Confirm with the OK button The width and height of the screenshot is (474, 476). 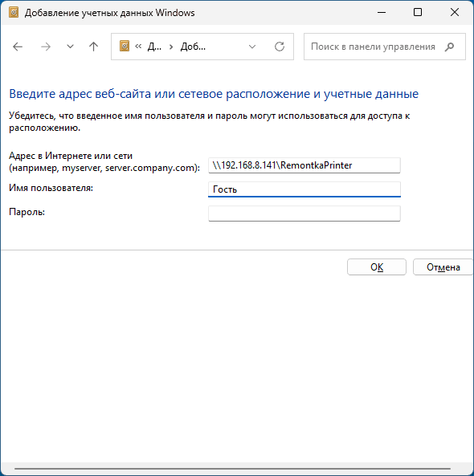[377, 267]
